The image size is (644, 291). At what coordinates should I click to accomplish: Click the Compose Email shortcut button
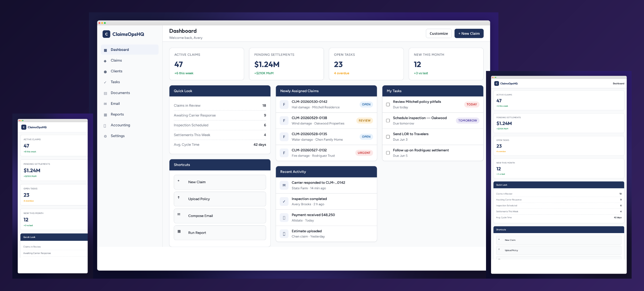pyautogui.click(x=220, y=216)
